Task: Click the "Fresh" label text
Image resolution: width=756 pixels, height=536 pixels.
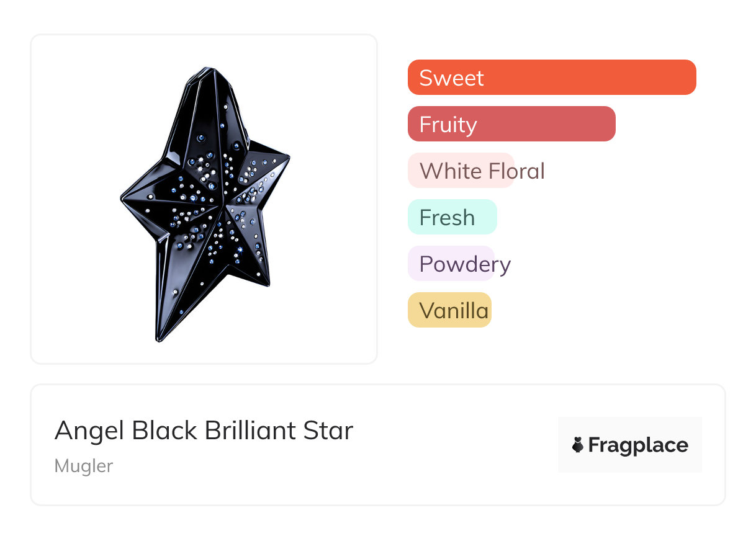Action: 447,217
